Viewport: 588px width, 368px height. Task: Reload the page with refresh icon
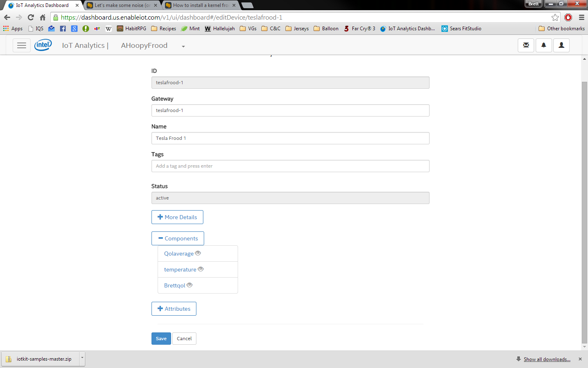pyautogui.click(x=31, y=17)
